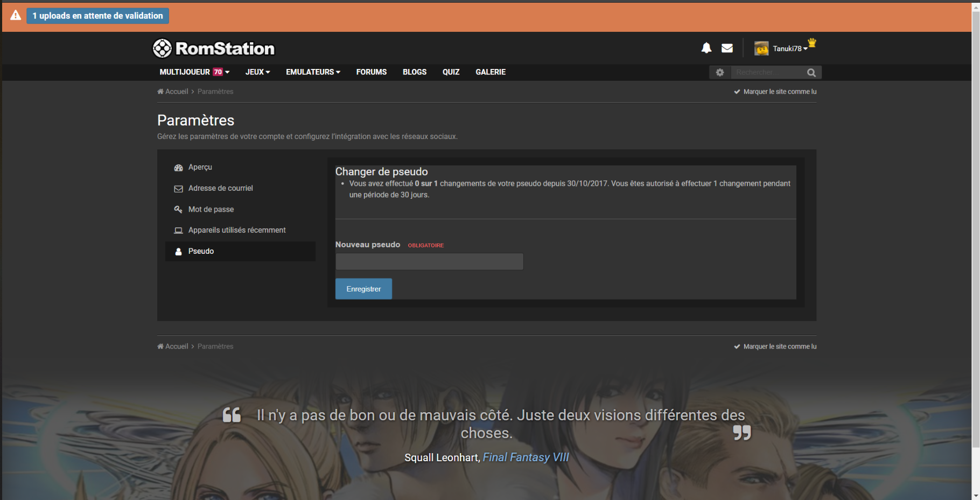Click the magnifier search icon
Viewport: 980px width, 500px height.
coord(811,72)
